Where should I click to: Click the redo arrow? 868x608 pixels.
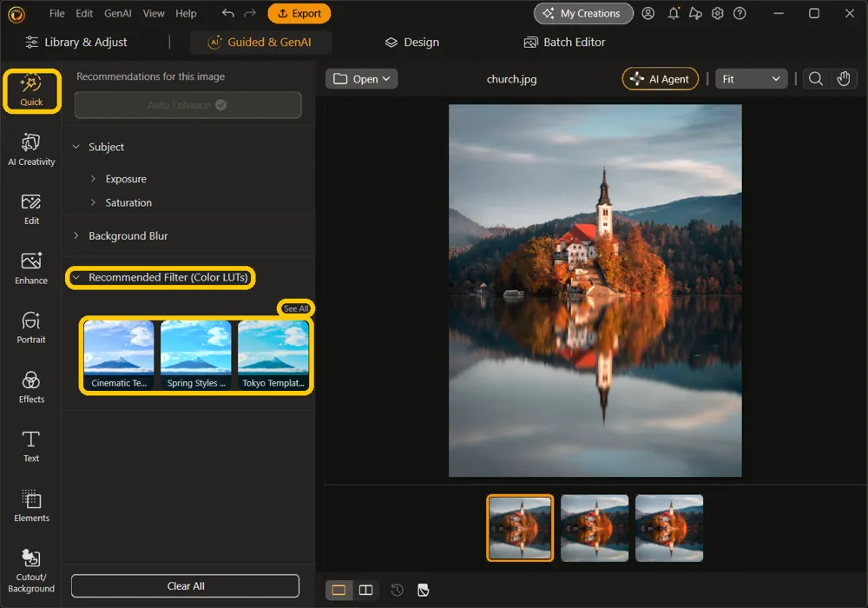pos(250,13)
